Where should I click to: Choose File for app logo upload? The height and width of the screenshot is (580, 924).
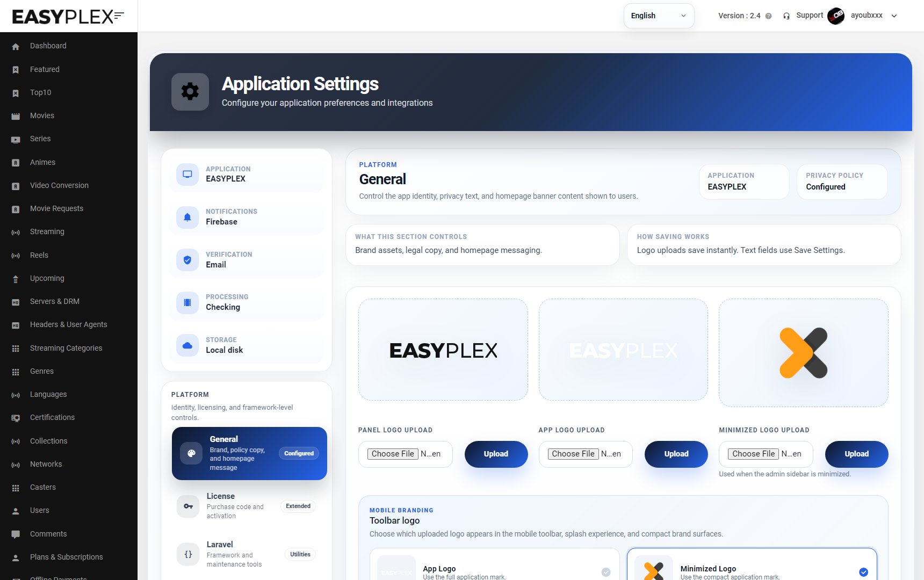573,454
